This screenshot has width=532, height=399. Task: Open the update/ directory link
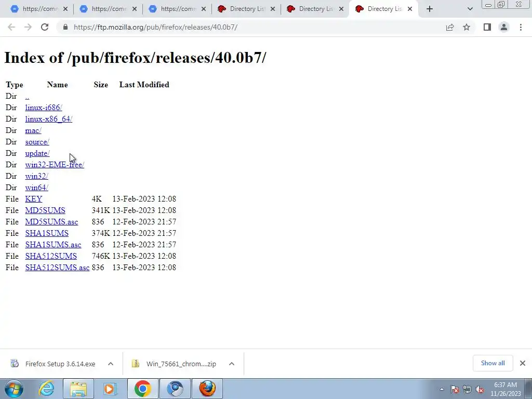click(37, 153)
